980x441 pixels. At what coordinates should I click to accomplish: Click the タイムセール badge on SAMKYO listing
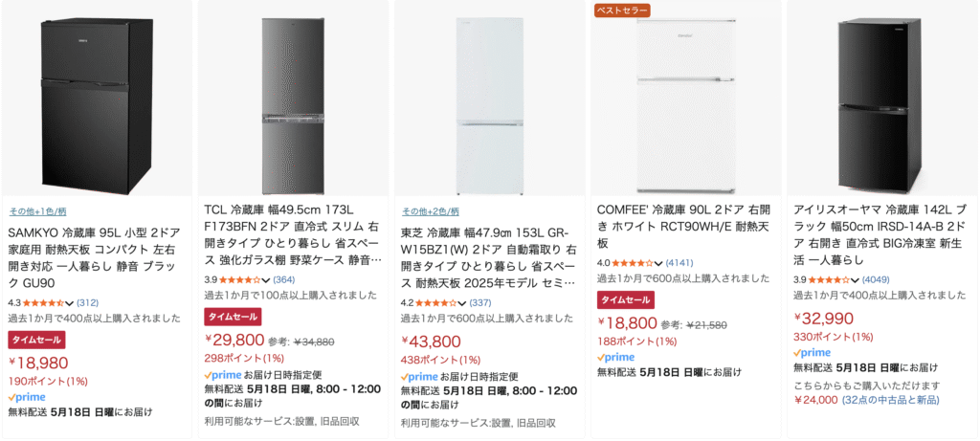click(x=36, y=340)
